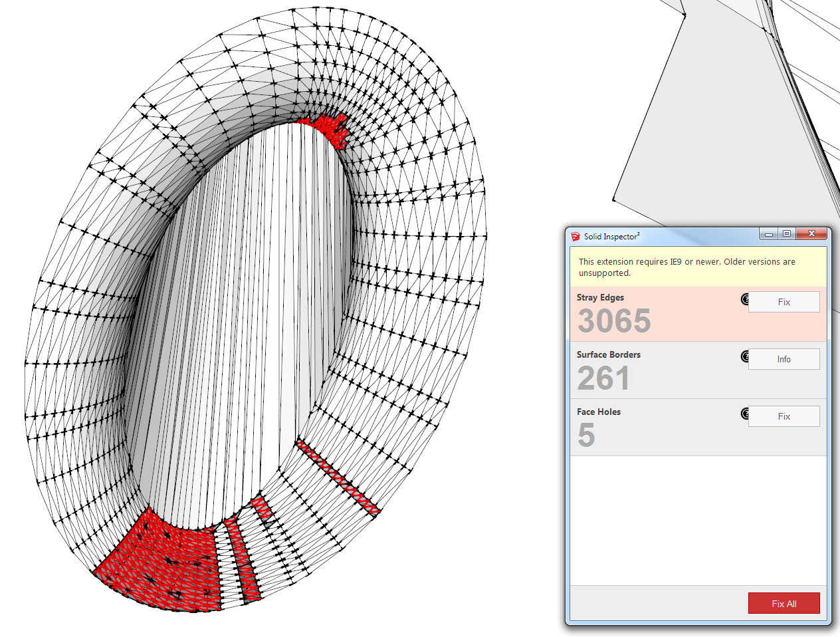Click the 261 surface borders count
Viewport: 840px width, 637px height.
coord(603,378)
